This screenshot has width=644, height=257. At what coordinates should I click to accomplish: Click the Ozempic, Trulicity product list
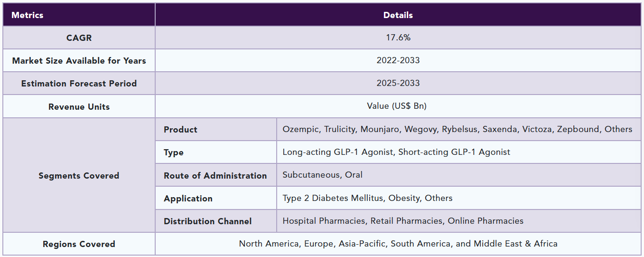click(x=457, y=129)
